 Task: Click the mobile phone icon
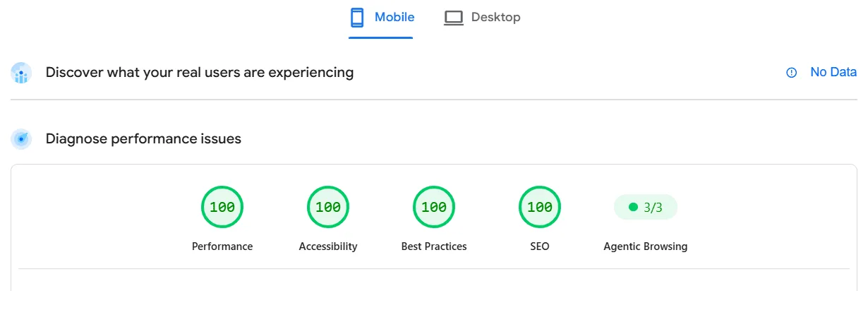(x=357, y=17)
